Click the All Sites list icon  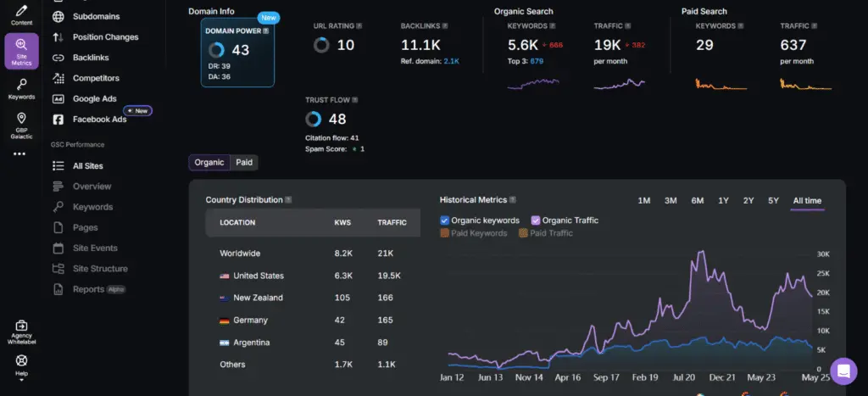[58, 165]
